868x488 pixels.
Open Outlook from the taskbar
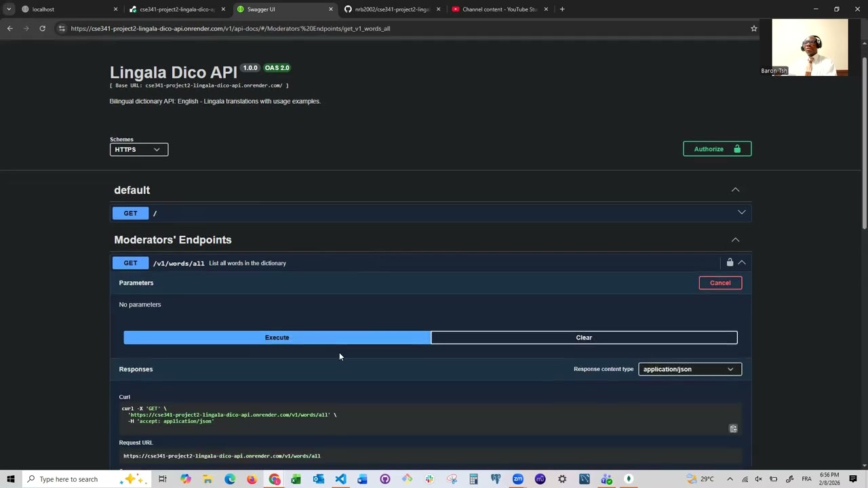319,479
